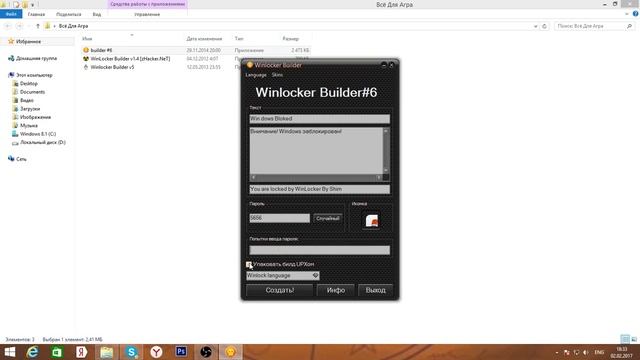Viewport: 640px width, 360px height.
Task: Click the radiation icon of WinLocker Builder v1.4
Action: pos(86,59)
